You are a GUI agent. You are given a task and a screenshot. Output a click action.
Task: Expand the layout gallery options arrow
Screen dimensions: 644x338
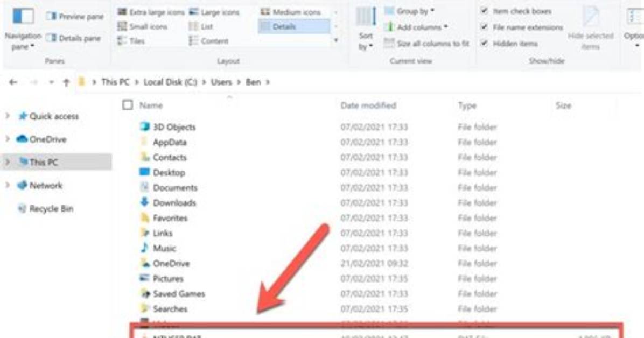pos(336,41)
